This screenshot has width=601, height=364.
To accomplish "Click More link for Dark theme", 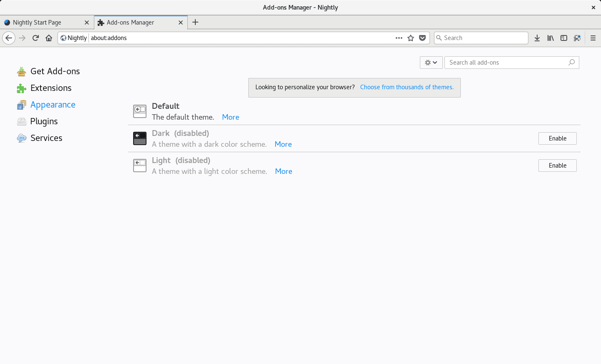I will coord(283,144).
